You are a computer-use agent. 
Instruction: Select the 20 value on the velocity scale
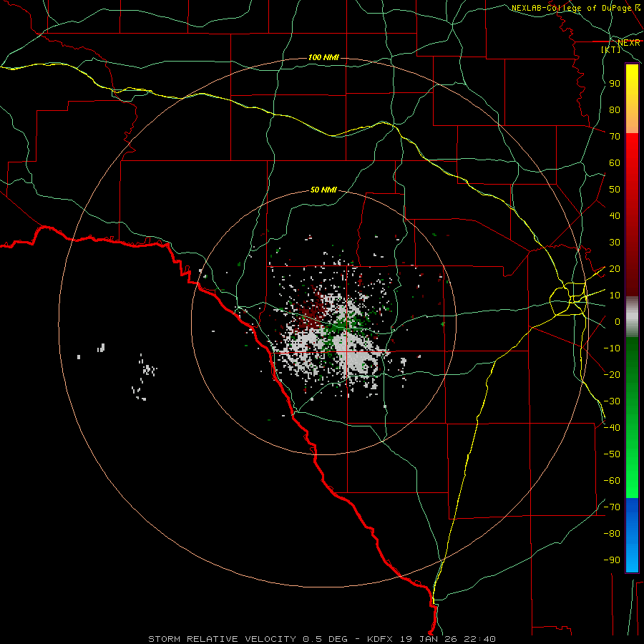click(x=615, y=269)
